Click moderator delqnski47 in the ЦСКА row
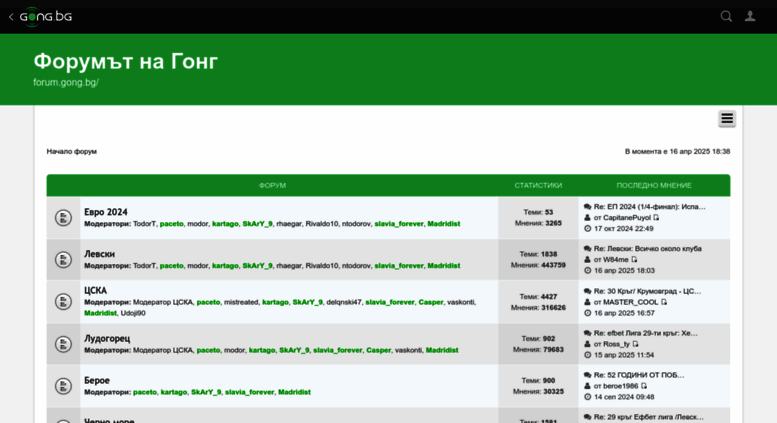This screenshot has width=777, height=423. pos(343,302)
